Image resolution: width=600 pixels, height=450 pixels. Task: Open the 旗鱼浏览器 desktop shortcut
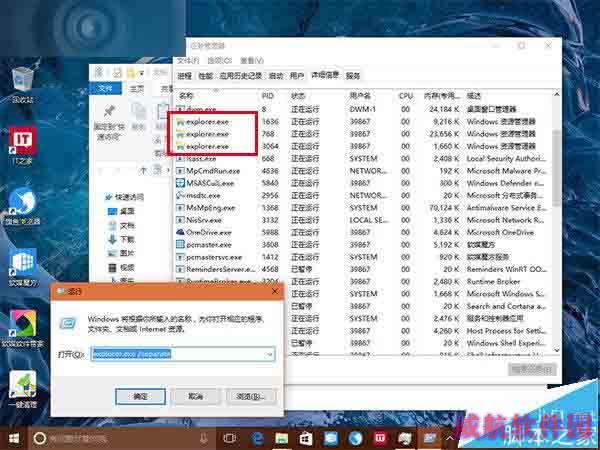pyautogui.click(x=22, y=206)
